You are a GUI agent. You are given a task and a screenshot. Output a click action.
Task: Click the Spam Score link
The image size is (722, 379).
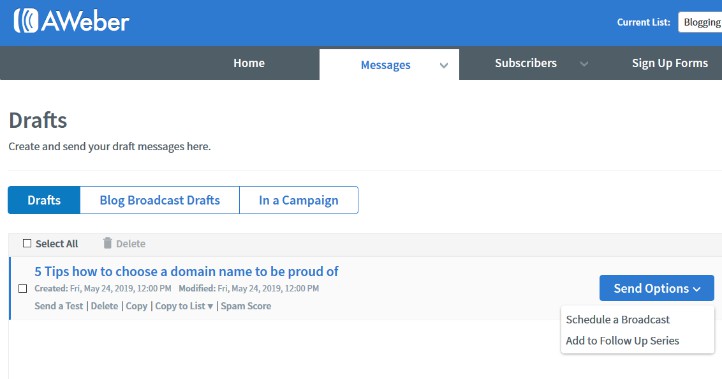point(246,306)
